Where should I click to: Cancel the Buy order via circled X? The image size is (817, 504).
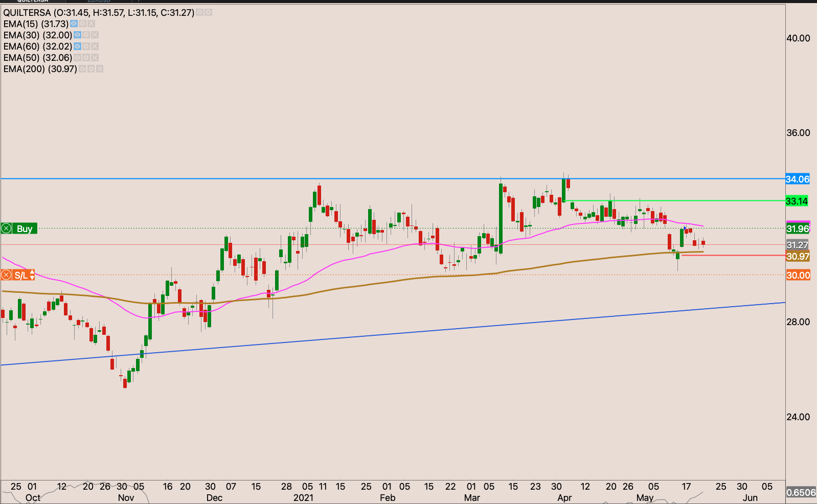[7, 228]
